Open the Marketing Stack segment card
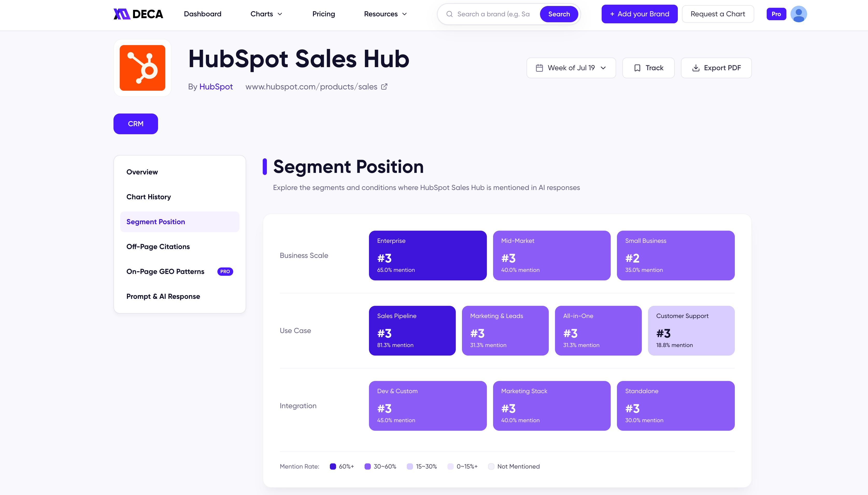868x495 pixels. (x=552, y=406)
